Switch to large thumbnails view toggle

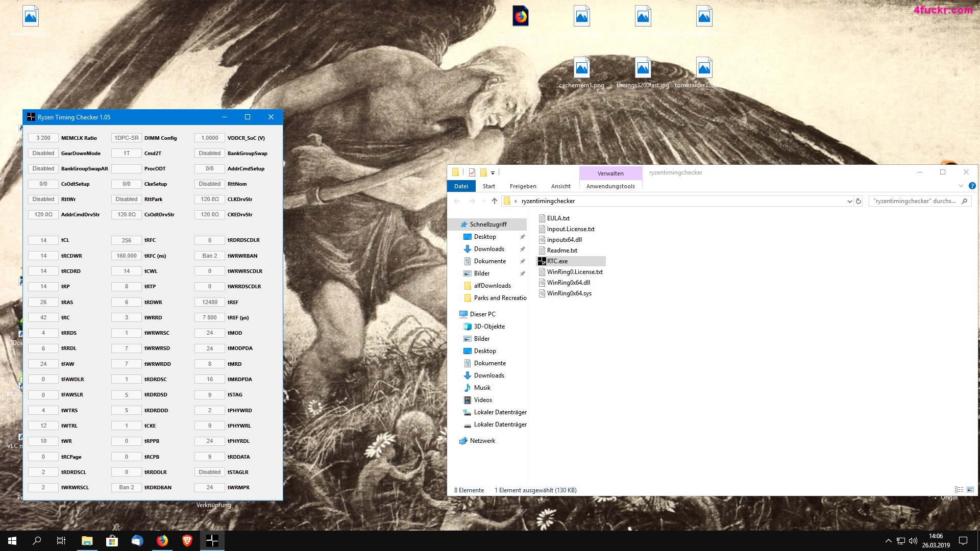tap(970, 490)
